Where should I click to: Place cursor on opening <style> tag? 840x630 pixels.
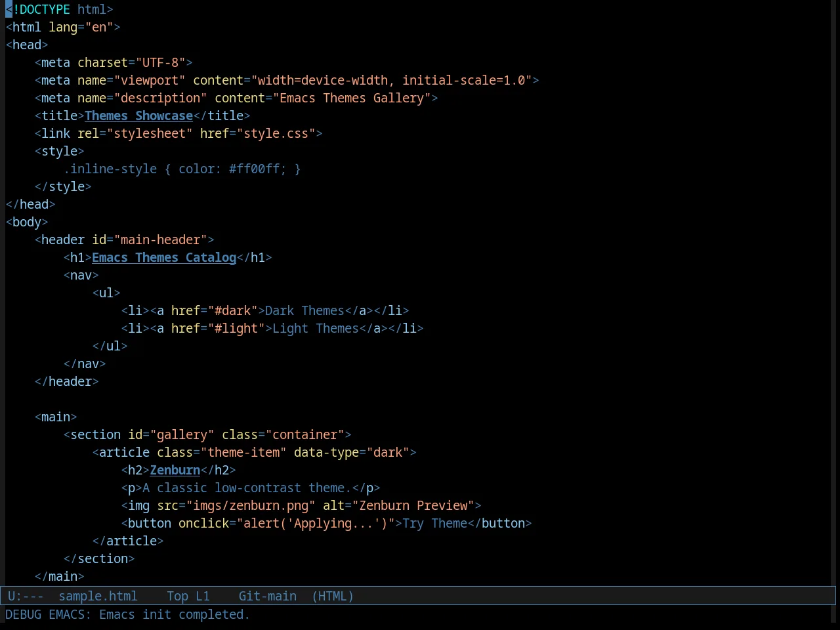pyautogui.click(x=59, y=151)
